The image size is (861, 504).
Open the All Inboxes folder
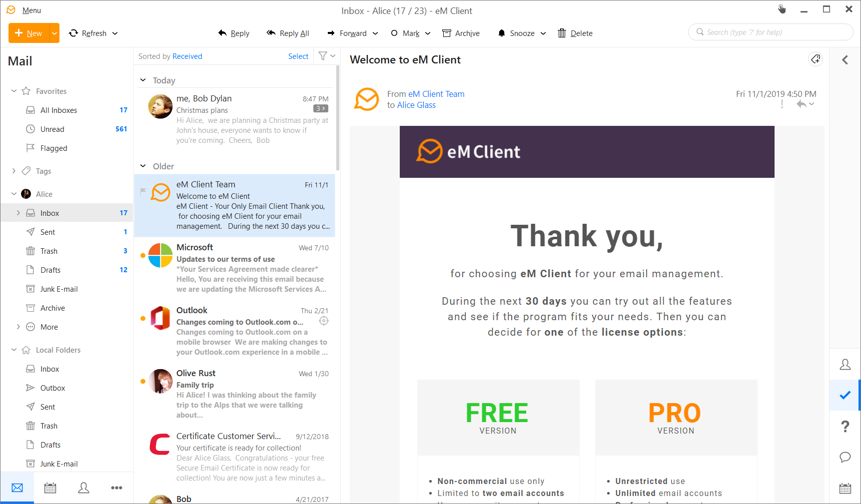pos(67,110)
